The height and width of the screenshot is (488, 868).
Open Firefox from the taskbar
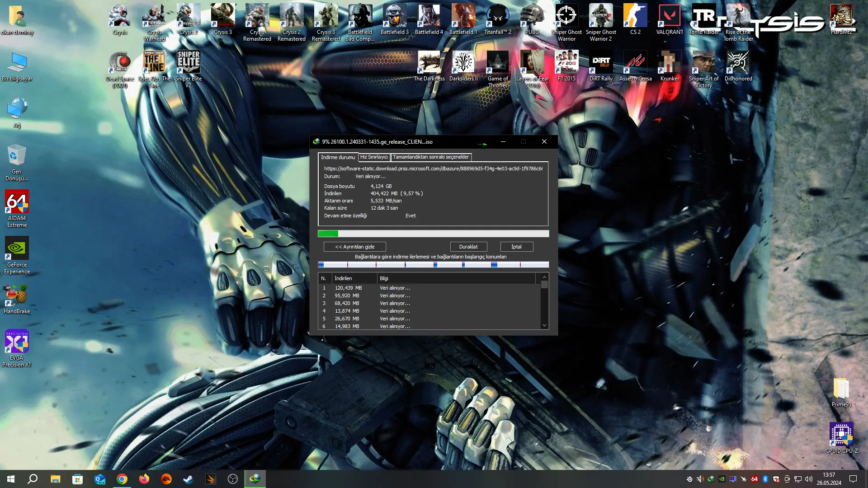click(x=144, y=479)
